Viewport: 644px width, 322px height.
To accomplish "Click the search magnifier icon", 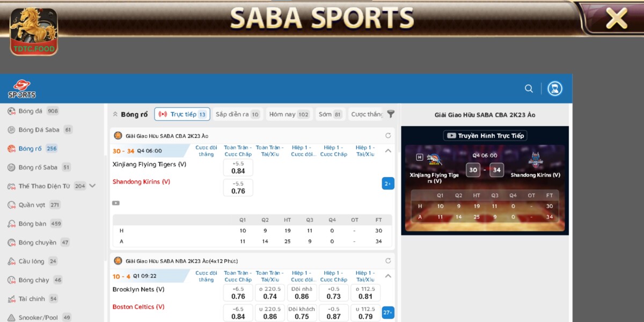I will tap(529, 89).
